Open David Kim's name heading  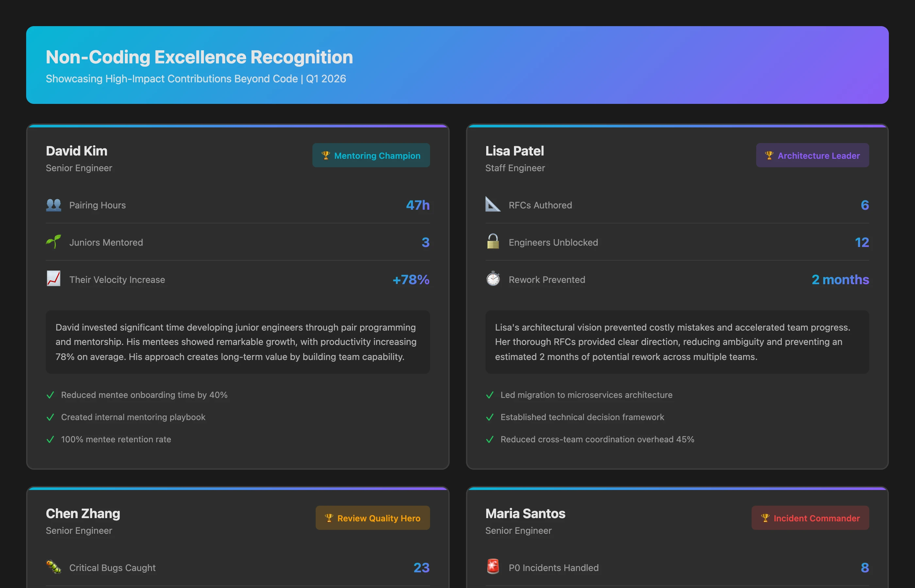click(x=76, y=151)
